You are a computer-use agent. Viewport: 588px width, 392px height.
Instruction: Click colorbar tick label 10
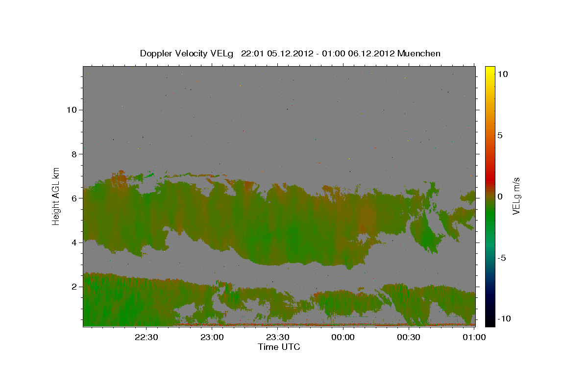(x=503, y=73)
